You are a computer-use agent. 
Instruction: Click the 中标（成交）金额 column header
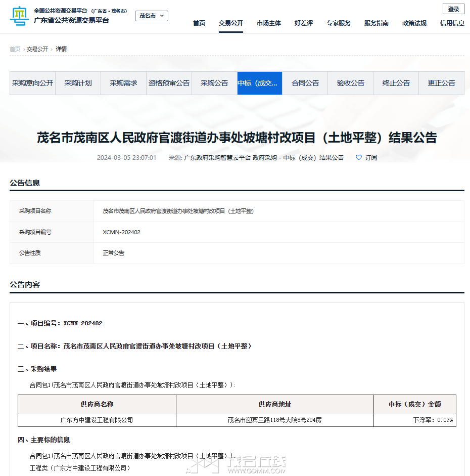pyautogui.click(x=415, y=404)
